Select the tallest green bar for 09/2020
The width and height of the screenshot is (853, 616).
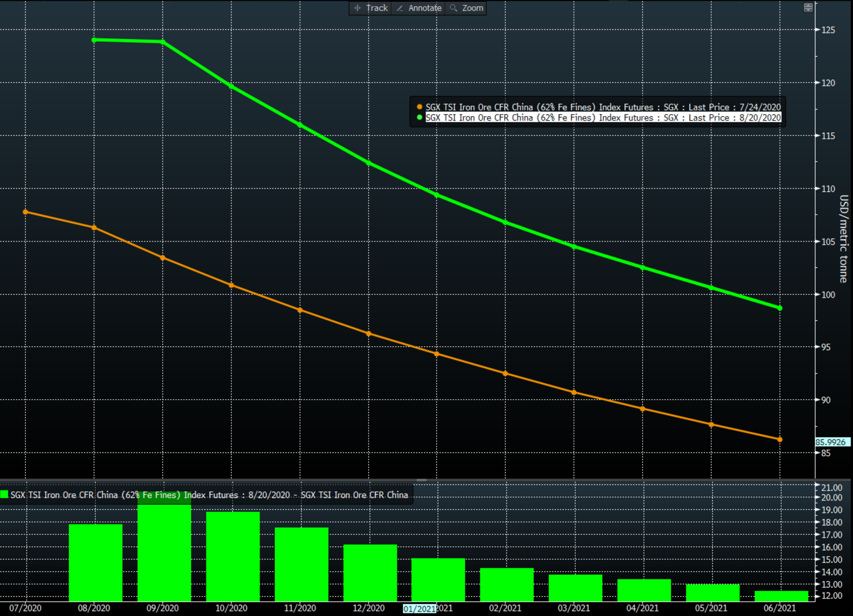(x=164, y=554)
